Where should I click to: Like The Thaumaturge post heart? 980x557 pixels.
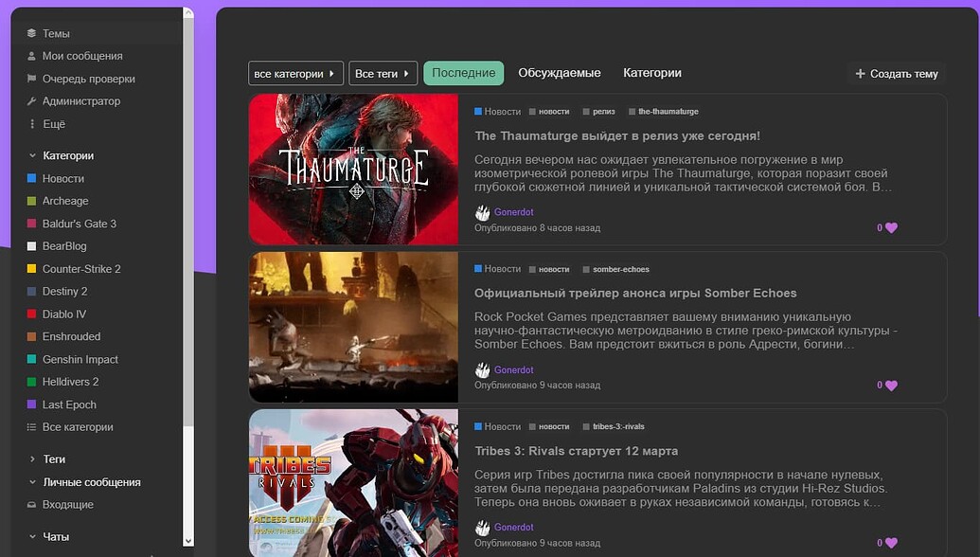(x=891, y=228)
